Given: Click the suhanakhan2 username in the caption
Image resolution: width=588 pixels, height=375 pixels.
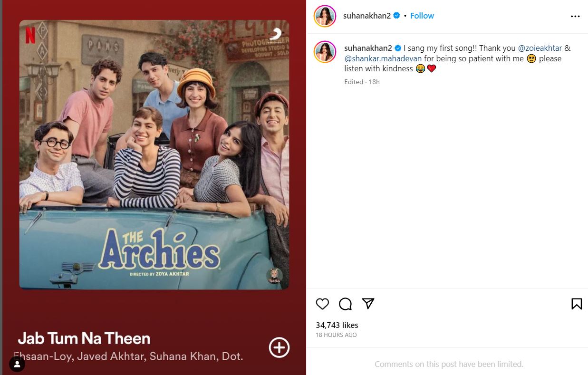Looking at the screenshot, I should [366, 48].
